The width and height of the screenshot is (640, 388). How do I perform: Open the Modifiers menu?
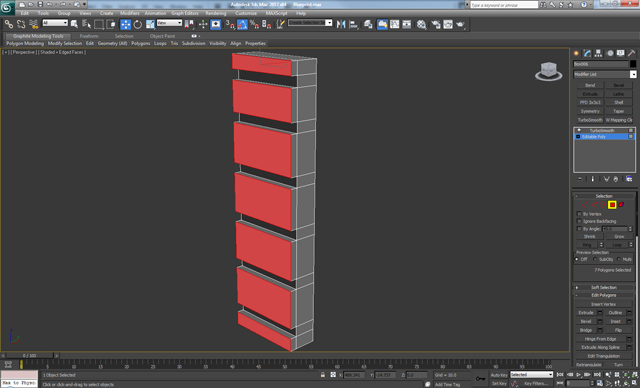[130, 13]
